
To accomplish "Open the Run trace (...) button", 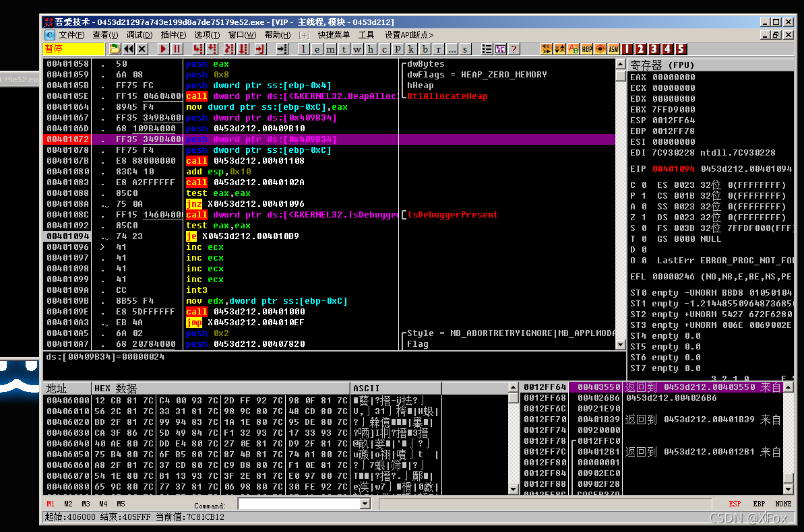I will (x=452, y=49).
